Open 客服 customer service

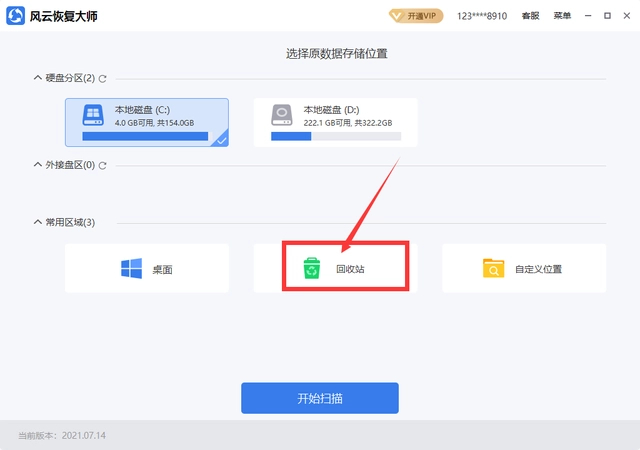point(530,16)
